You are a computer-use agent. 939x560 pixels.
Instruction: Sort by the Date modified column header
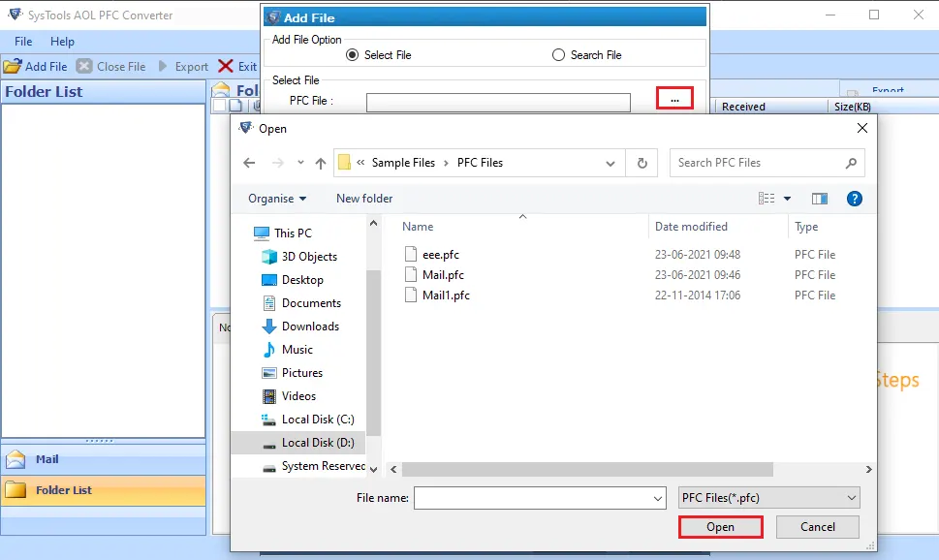coord(691,227)
